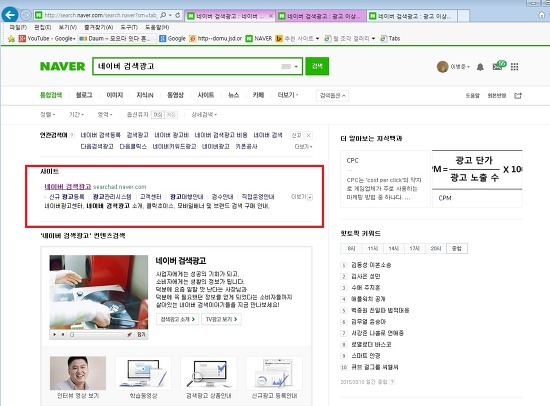Click the video progress slider
This screenshot has height=406, width=550.
pos(96,335)
